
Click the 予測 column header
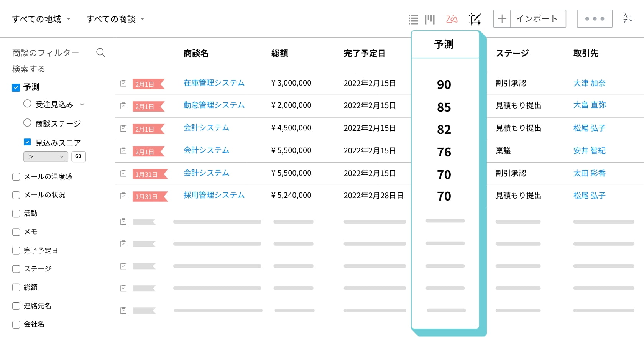coord(444,44)
